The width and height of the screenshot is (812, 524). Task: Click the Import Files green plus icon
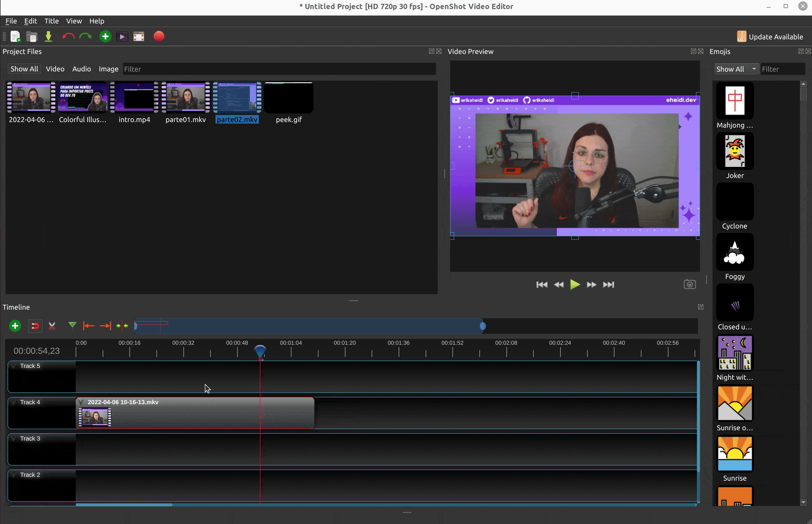105,36
